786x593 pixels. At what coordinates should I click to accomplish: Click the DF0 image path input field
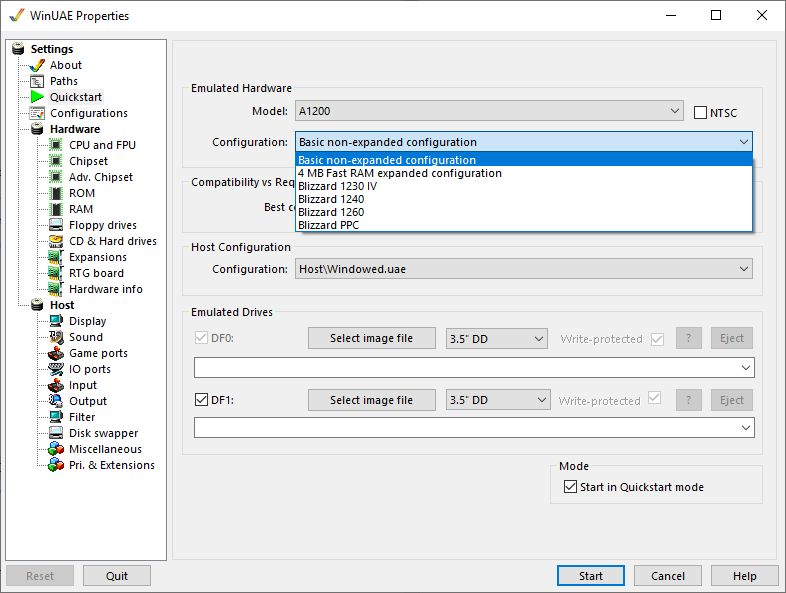(x=465, y=368)
